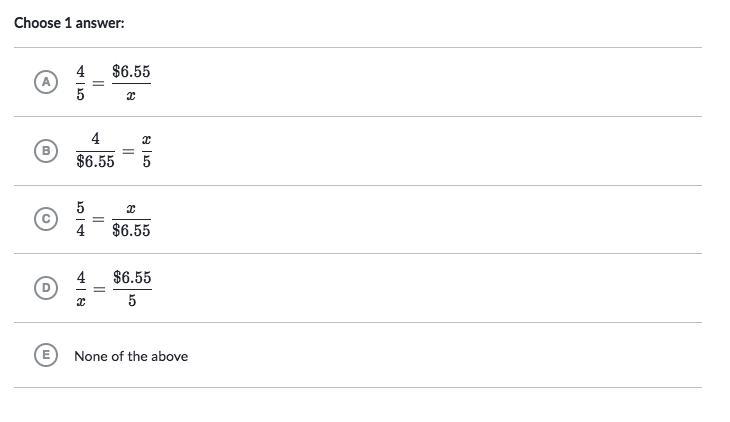Click the 4 over x fraction in option D
This screenshot has height=422, width=730.
click(x=81, y=289)
